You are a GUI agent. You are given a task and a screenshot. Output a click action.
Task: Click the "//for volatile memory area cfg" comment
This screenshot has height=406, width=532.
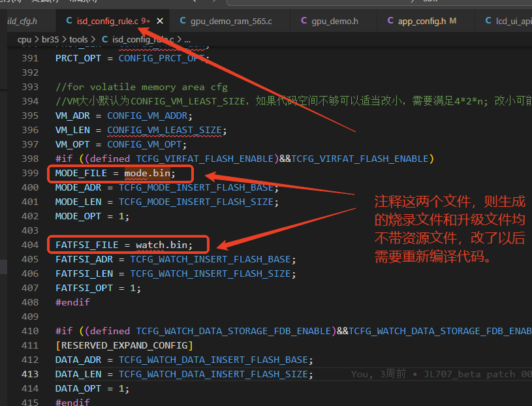pyautogui.click(x=142, y=87)
